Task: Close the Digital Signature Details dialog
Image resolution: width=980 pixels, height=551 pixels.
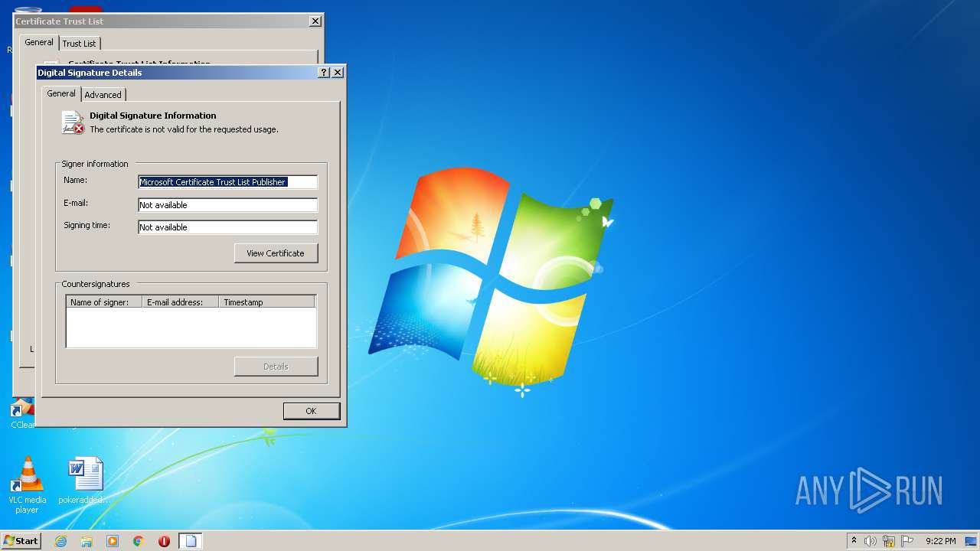Action: [x=338, y=72]
